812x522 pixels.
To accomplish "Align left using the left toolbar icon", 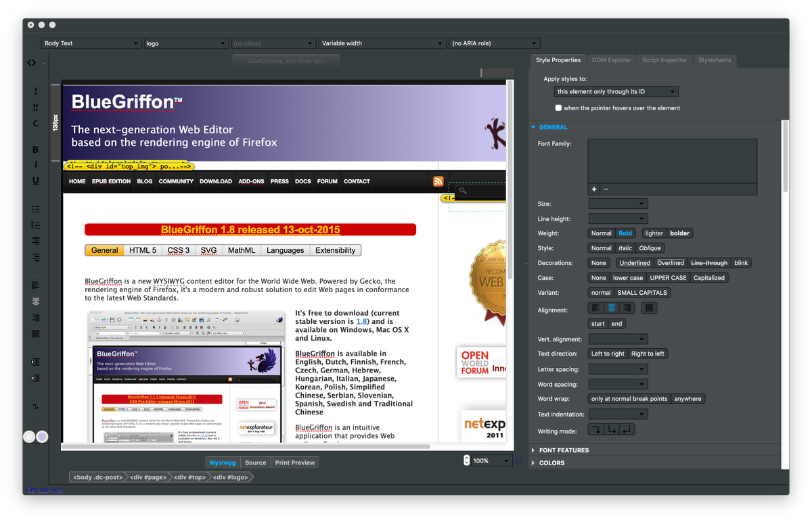I will (36, 285).
